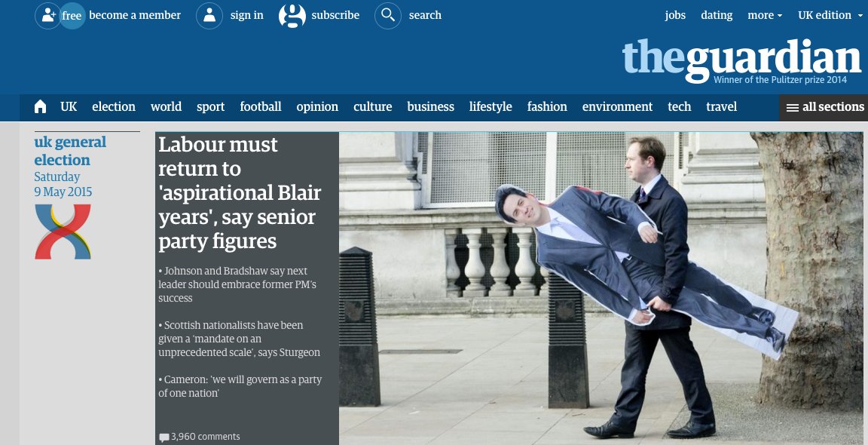Click the become a member person icon
Image resolution: width=868 pixels, height=445 pixels.
pyautogui.click(x=47, y=16)
